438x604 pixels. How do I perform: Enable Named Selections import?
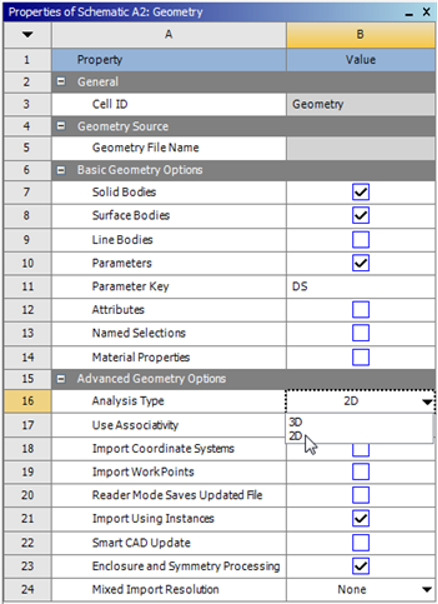tap(361, 333)
